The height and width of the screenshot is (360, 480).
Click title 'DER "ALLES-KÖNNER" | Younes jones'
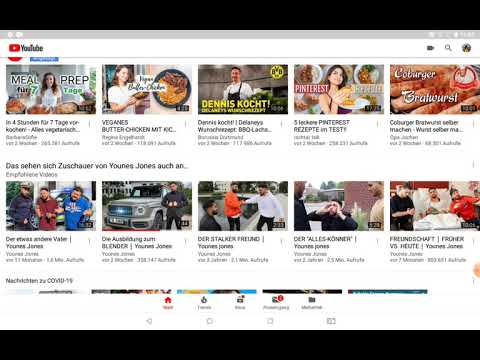tap(325, 243)
